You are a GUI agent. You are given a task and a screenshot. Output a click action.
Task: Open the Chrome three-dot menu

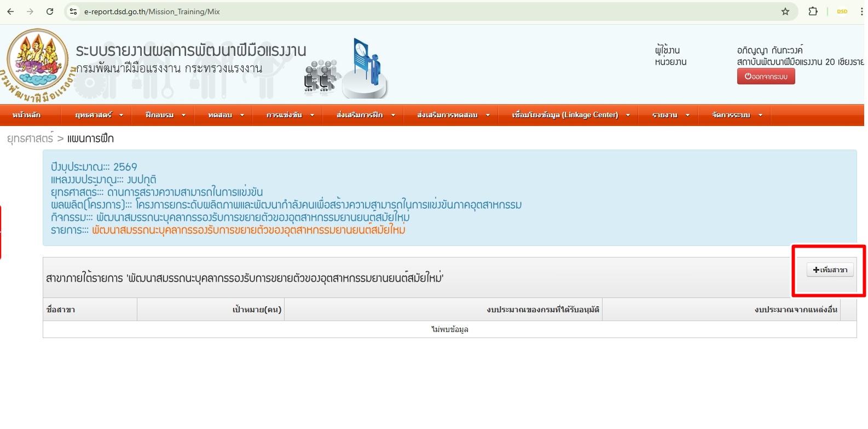click(x=861, y=12)
